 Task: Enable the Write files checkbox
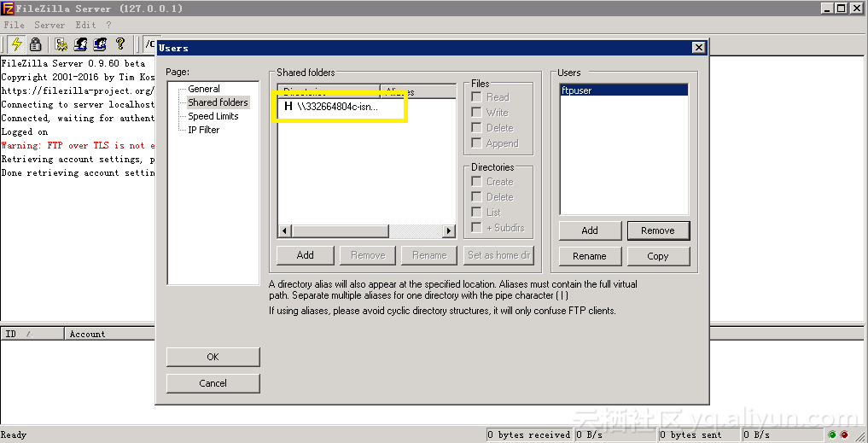coord(476,113)
